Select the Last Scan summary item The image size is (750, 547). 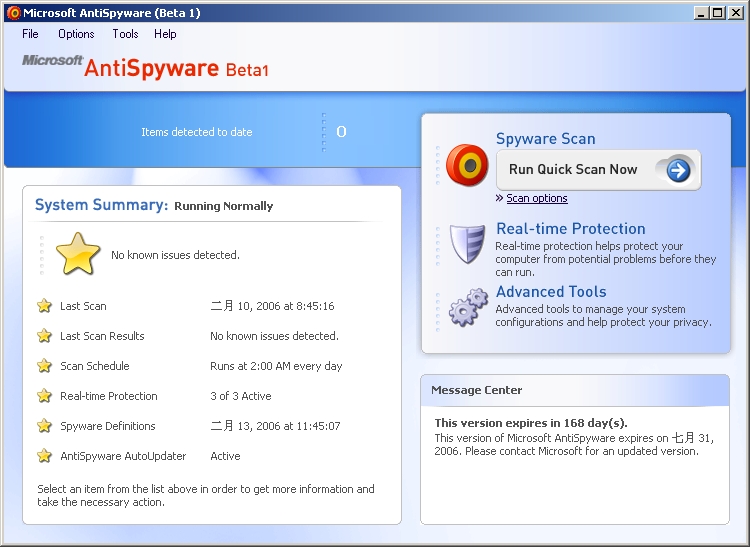pyautogui.click(x=83, y=306)
